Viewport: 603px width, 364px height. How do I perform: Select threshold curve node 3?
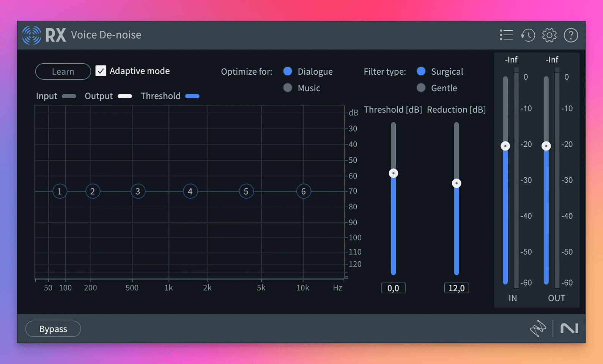pos(138,191)
